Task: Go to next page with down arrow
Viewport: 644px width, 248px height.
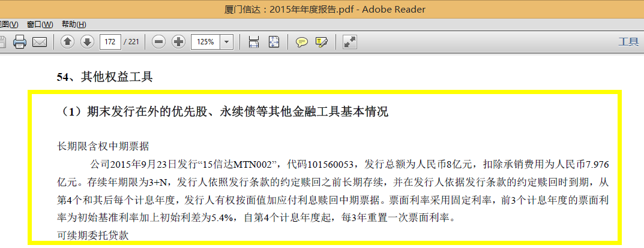Action: click(x=86, y=42)
